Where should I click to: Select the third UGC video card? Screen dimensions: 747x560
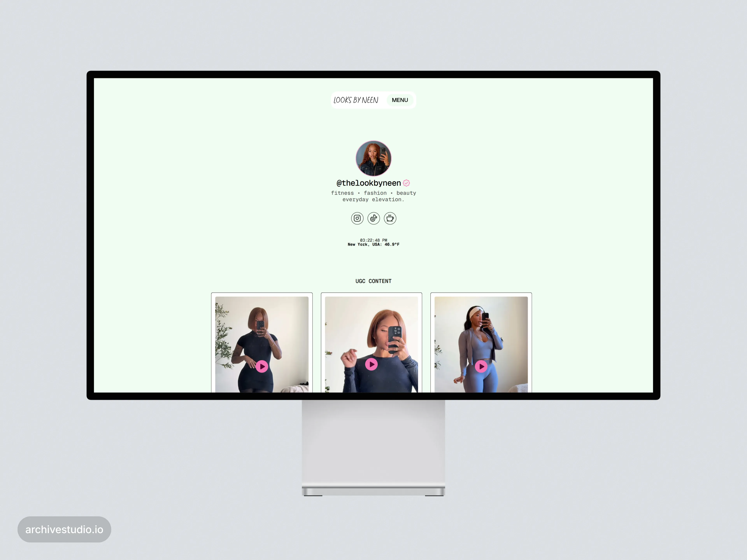(x=481, y=324)
